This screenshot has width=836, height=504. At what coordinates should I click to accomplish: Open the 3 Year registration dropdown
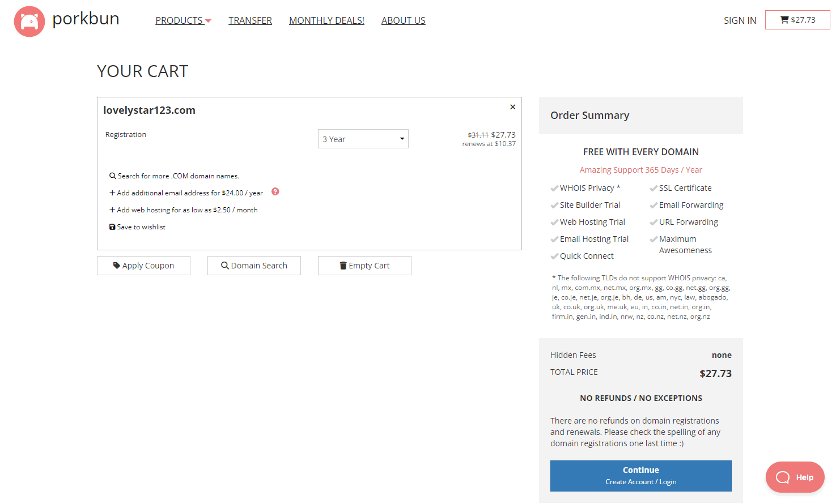click(363, 139)
